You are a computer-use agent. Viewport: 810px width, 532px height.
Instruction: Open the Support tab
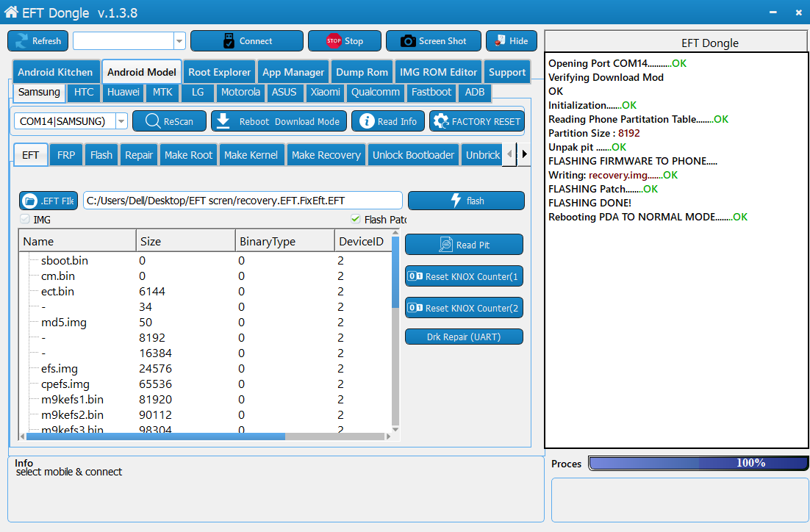pyautogui.click(x=507, y=72)
